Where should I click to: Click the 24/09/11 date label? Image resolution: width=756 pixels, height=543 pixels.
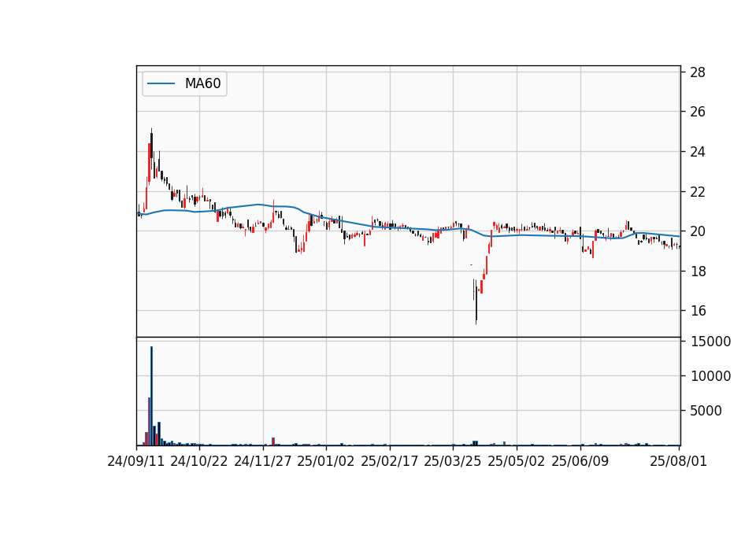pyautogui.click(x=136, y=461)
